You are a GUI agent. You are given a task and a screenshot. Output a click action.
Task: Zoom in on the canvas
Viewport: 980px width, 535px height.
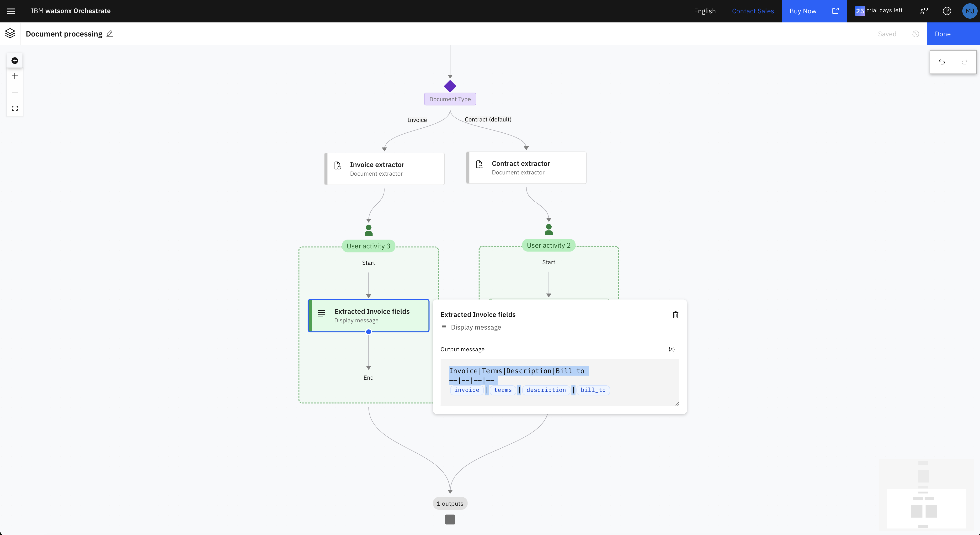pyautogui.click(x=15, y=76)
